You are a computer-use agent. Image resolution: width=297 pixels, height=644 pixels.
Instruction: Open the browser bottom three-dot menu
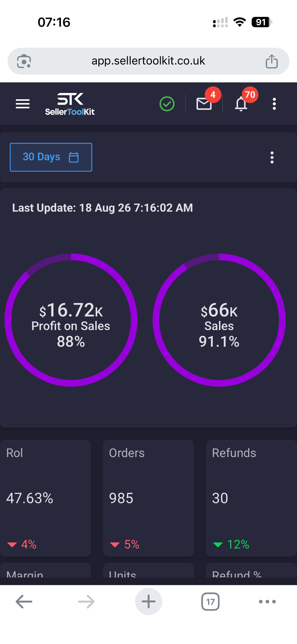267,601
